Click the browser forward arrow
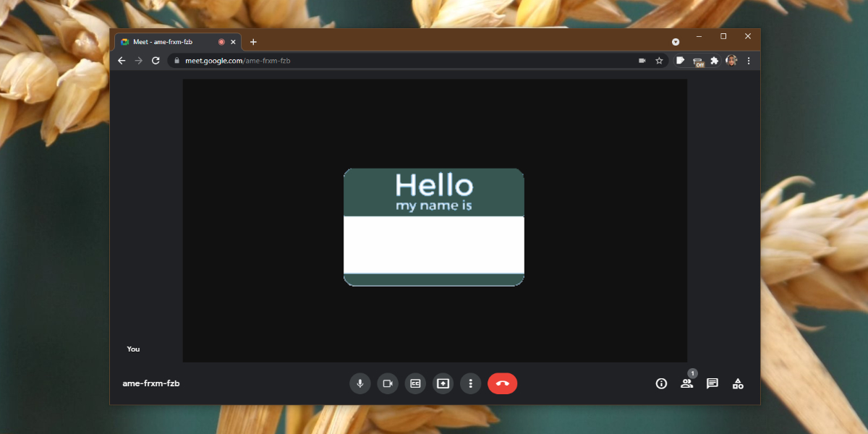This screenshot has height=434, width=868. pos(139,61)
